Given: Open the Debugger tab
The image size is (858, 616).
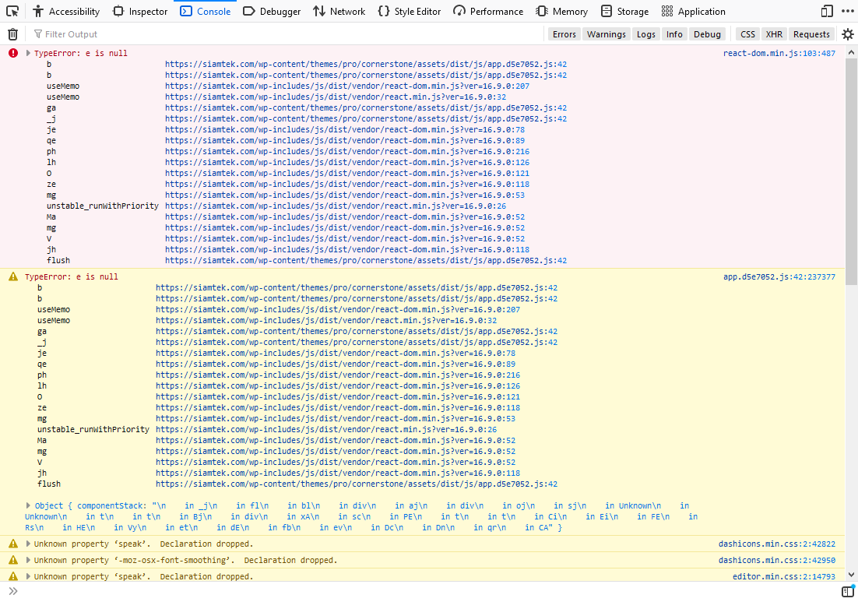Looking at the screenshot, I should (272, 11).
